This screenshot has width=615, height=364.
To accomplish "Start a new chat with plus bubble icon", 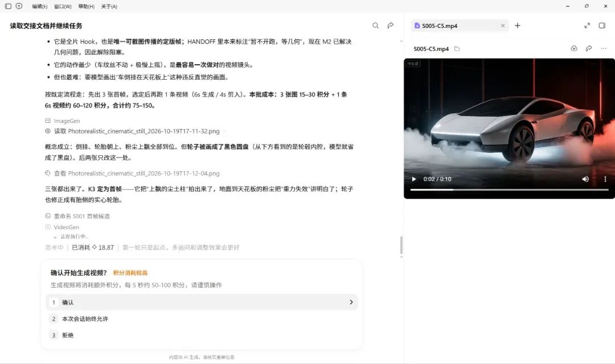I will tap(19, 6).
